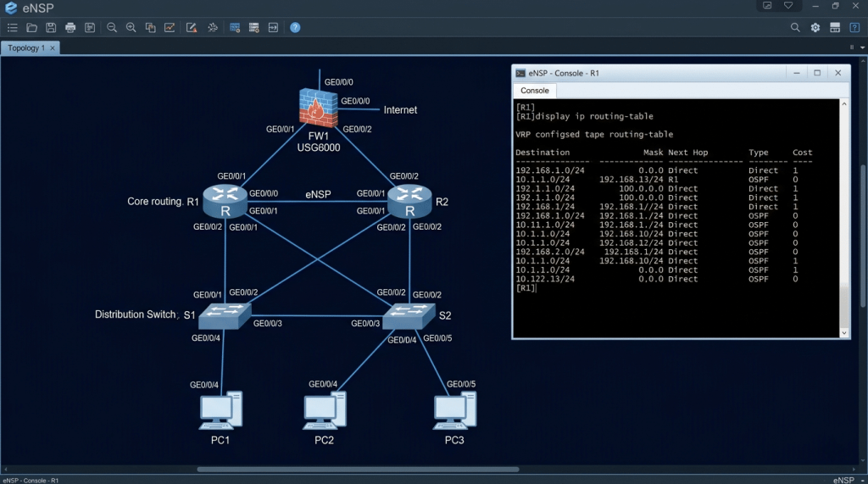The image size is (868, 484).
Task: Select the PC1 computer icon
Action: (220, 410)
